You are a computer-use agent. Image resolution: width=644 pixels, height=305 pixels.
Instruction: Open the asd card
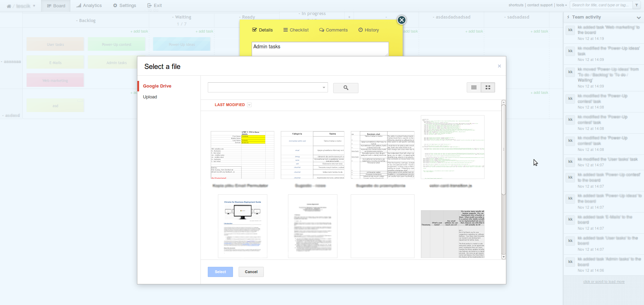(x=55, y=106)
